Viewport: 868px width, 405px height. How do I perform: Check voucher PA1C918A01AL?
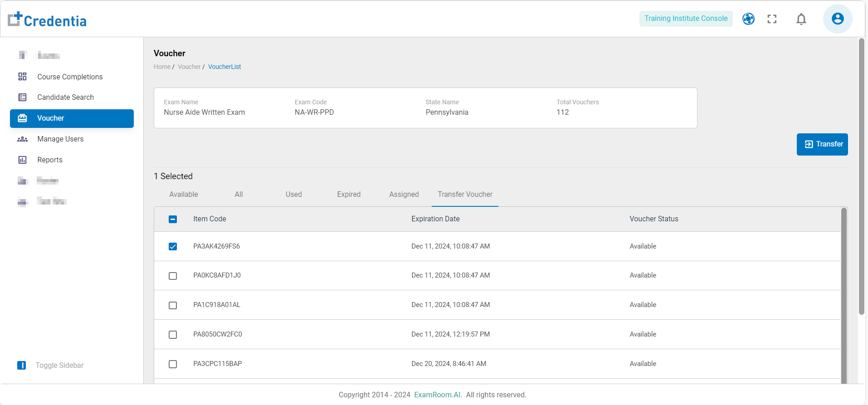(173, 305)
